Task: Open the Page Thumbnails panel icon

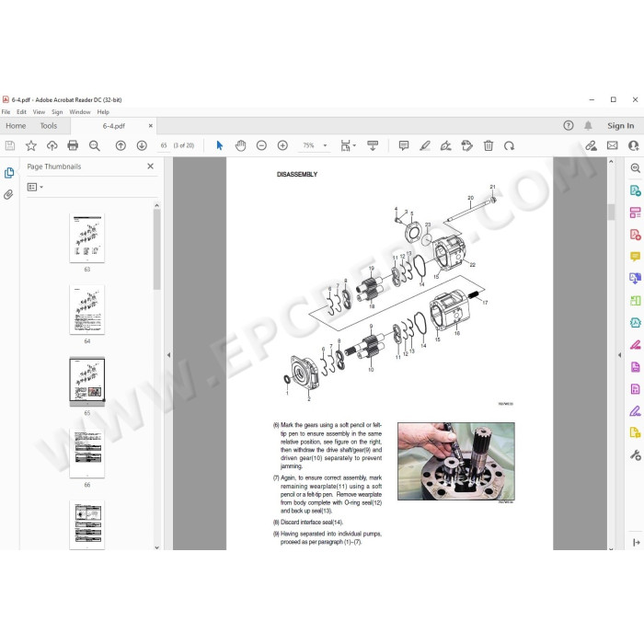Action: click(9, 173)
